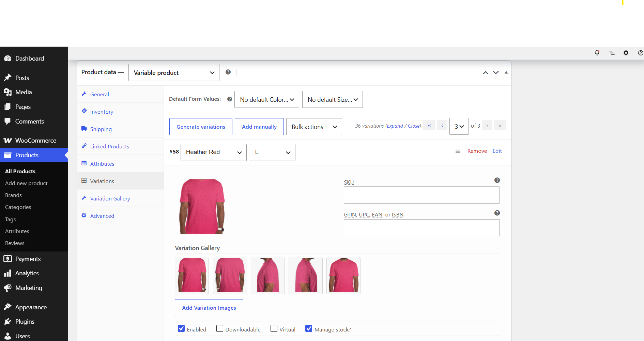Toggle the Enabled checkbox
Screen dimensions: 644x341
[181, 328]
